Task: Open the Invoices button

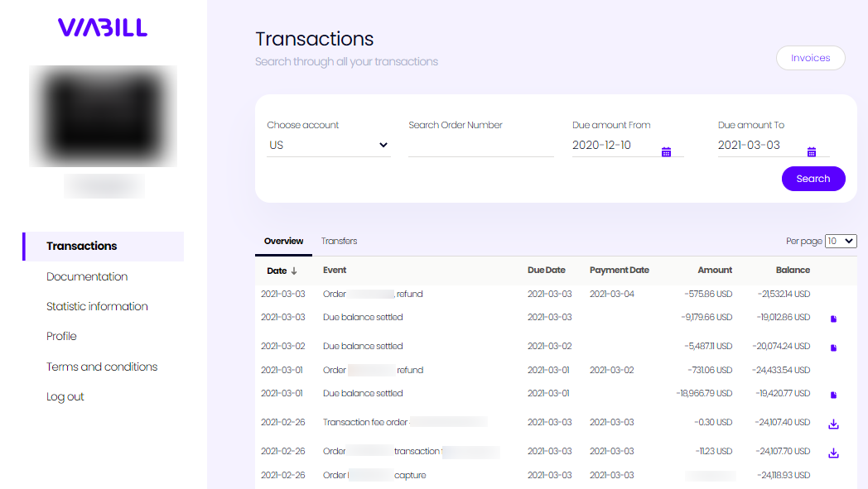Action: coord(810,58)
